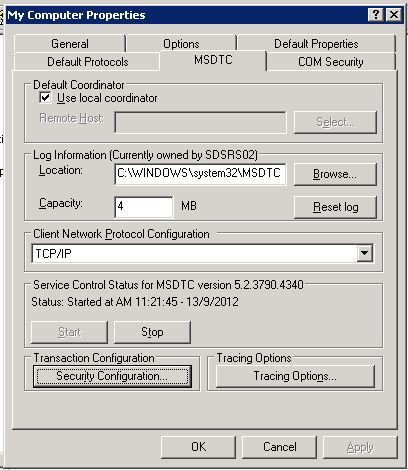Screen dimensions: 408x471
Task: Click Client Network Protocol Configuration label
Action: [x=121, y=234]
